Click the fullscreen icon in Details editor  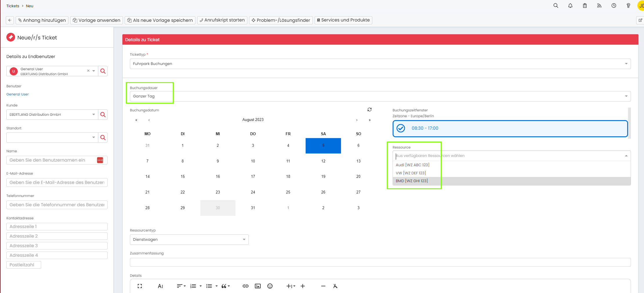click(x=140, y=286)
